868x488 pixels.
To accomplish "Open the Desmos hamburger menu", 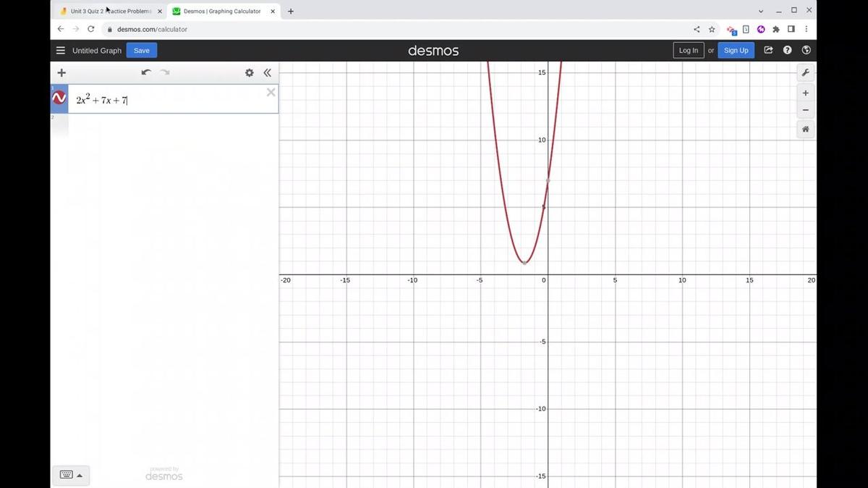I will click(61, 51).
